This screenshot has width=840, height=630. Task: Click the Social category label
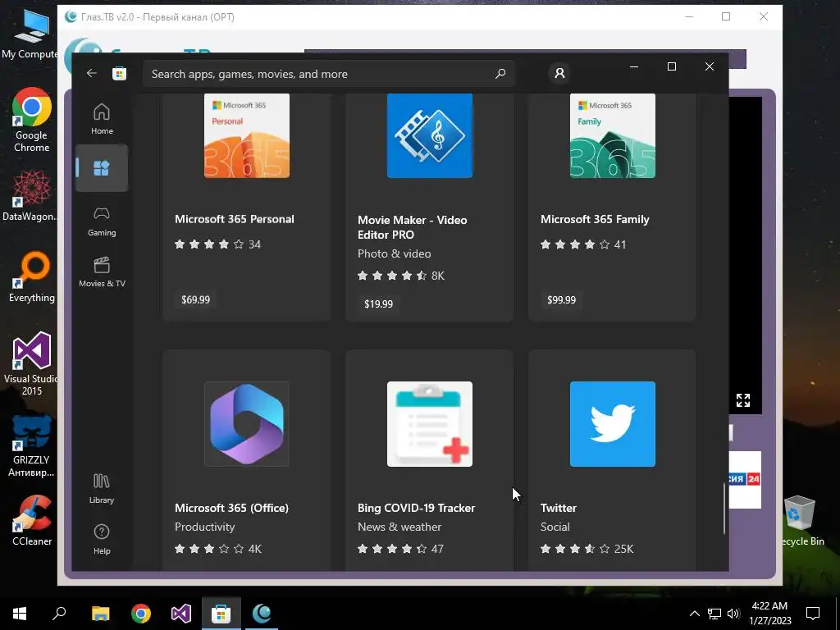tap(555, 527)
